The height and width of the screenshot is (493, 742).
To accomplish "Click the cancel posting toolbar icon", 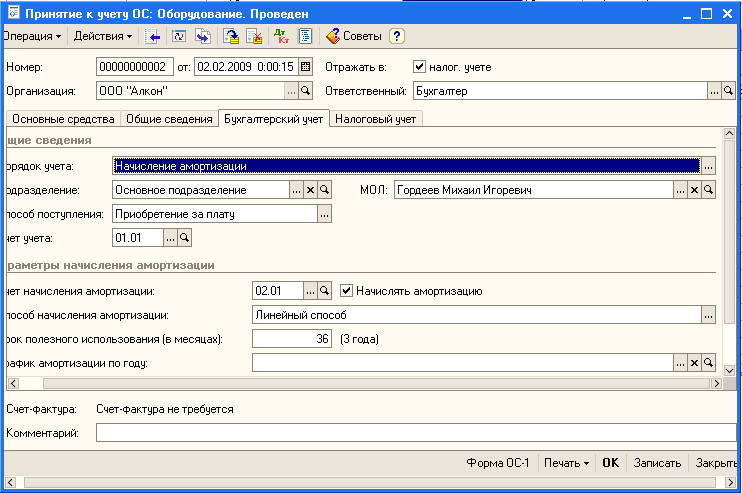I will click(x=253, y=36).
